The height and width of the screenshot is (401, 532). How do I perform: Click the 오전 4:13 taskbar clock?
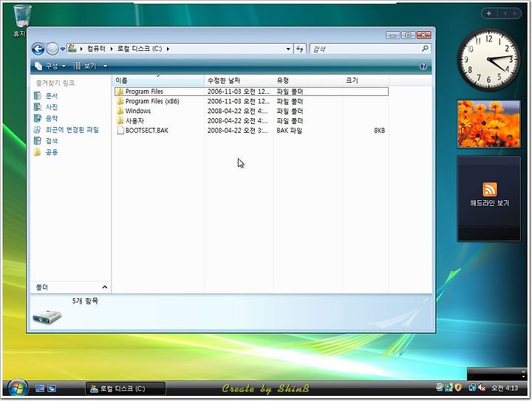coord(505,388)
